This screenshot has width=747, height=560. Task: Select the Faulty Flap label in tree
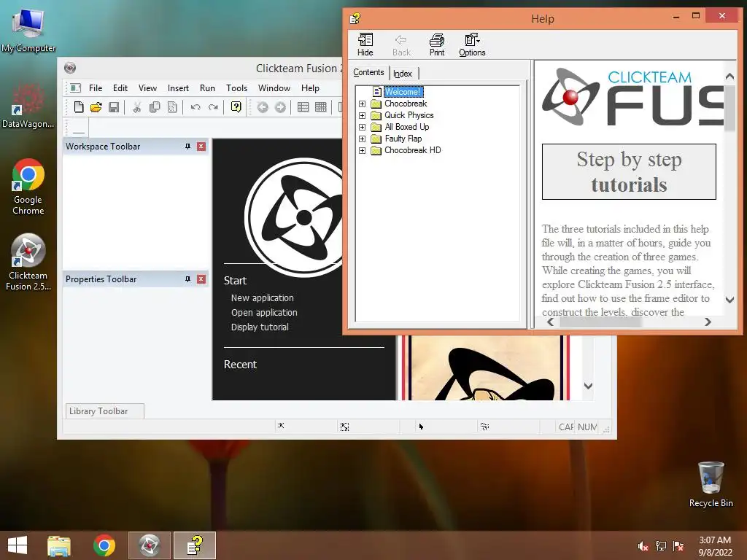point(403,139)
